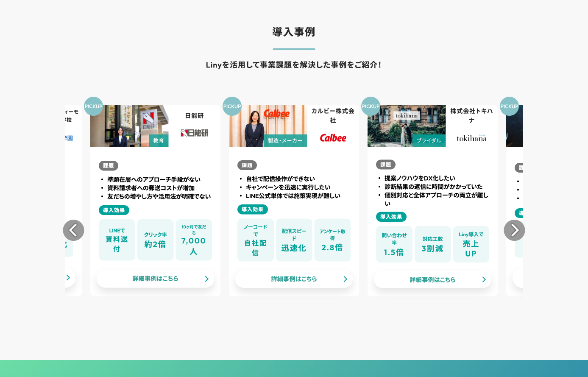Click the 対応工数 3割減 result tile

[x=432, y=244]
